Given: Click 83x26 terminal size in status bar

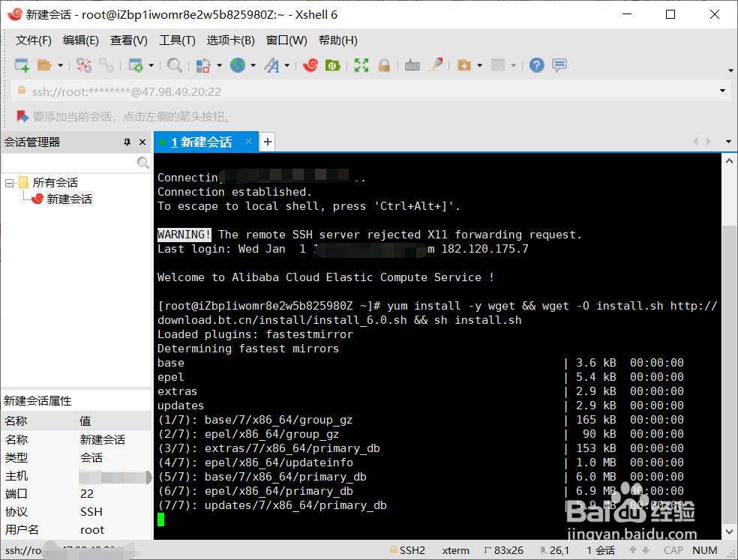Looking at the screenshot, I should tap(503, 550).
